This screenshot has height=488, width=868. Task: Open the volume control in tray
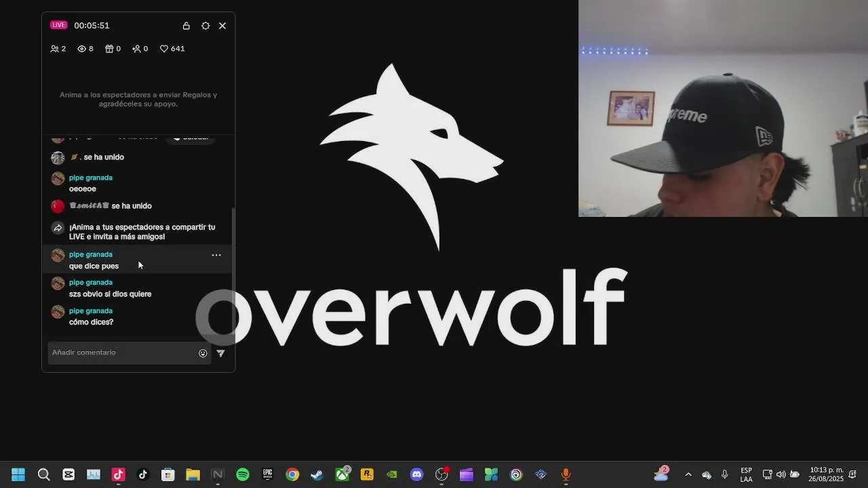coord(781,474)
